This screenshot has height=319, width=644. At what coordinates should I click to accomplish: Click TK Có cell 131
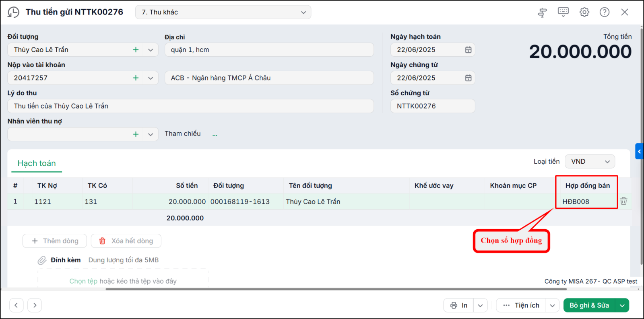coord(107,202)
